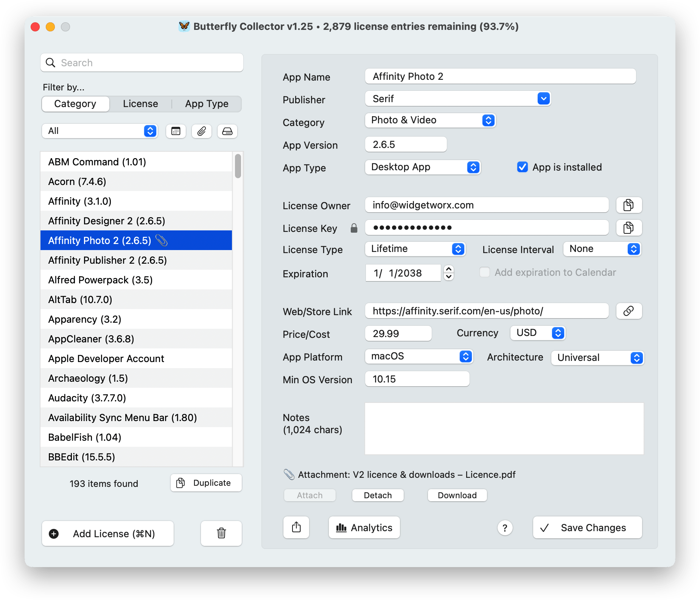Click the app list scrollbar
The width and height of the screenshot is (700, 600).
coord(238,166)
